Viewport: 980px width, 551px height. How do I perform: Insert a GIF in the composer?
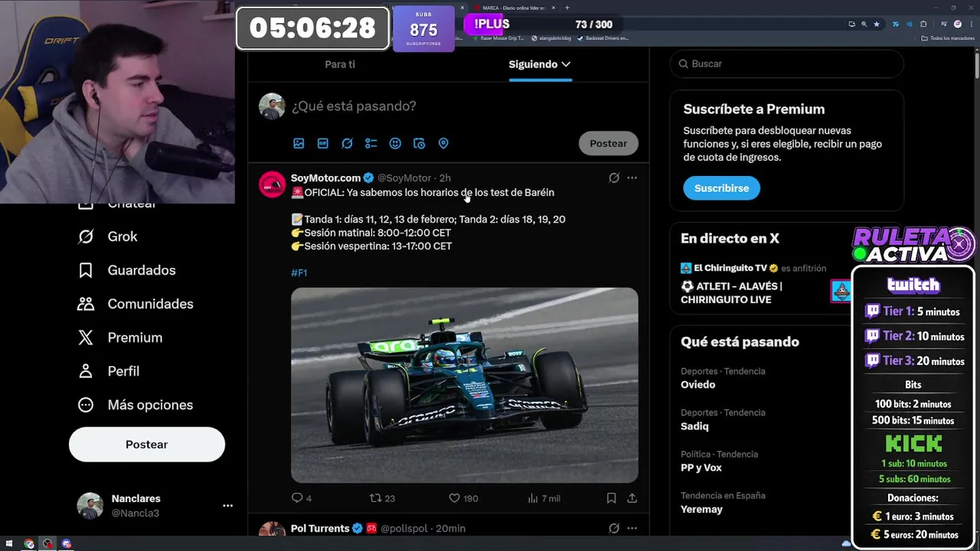click(323, 143)
